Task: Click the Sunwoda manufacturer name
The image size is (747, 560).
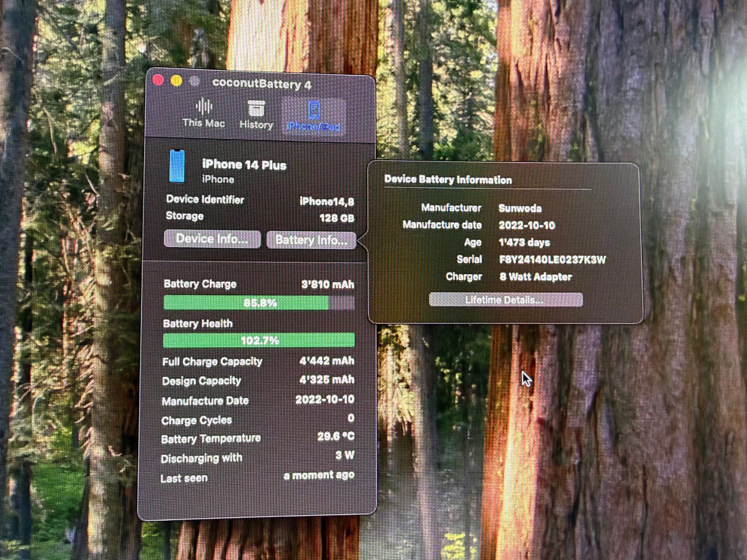Action: pyautogui.click(x=520, y=208)
